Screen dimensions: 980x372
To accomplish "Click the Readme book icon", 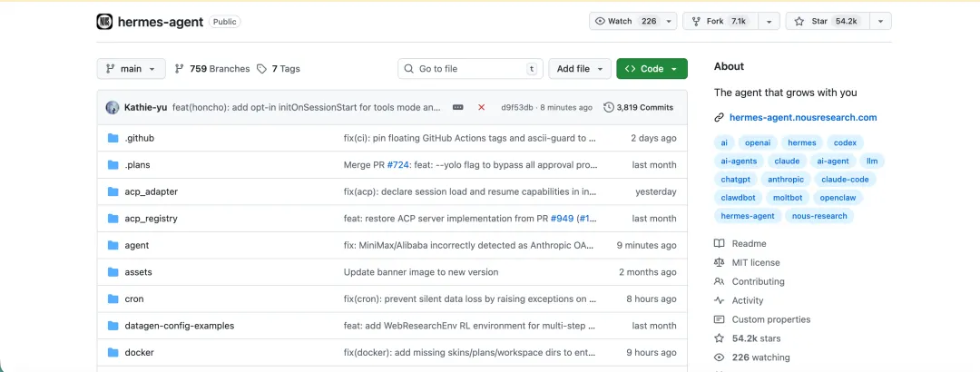I will 719,244.
